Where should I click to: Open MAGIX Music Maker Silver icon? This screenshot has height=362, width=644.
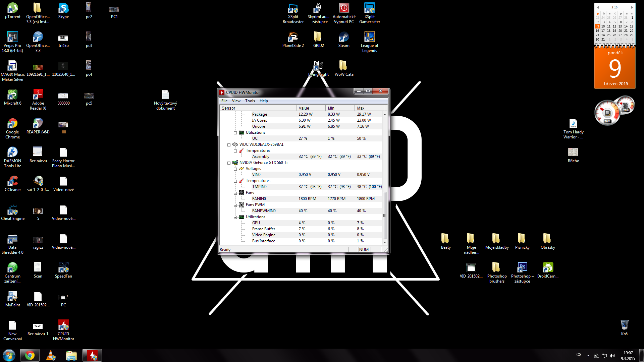12,71
